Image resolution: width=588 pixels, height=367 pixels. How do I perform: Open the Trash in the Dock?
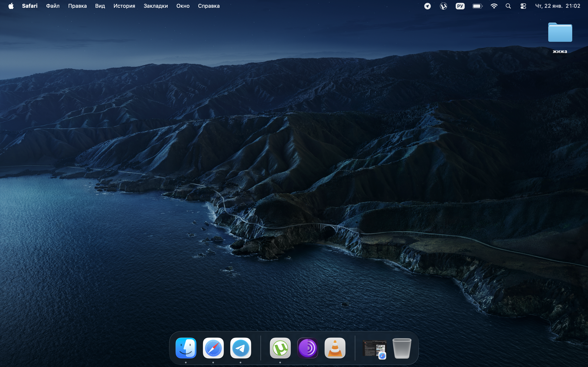[x=402, y=348]
